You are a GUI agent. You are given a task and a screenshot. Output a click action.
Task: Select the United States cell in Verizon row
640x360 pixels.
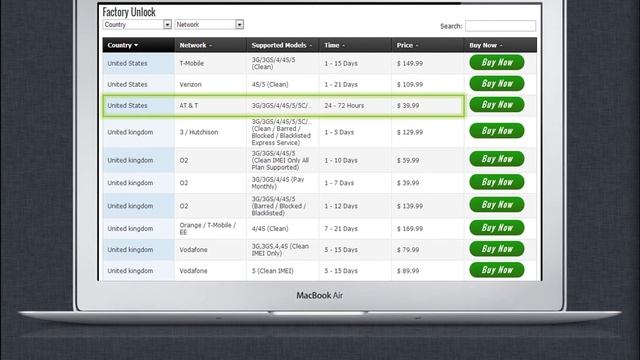tap(138, 84)
